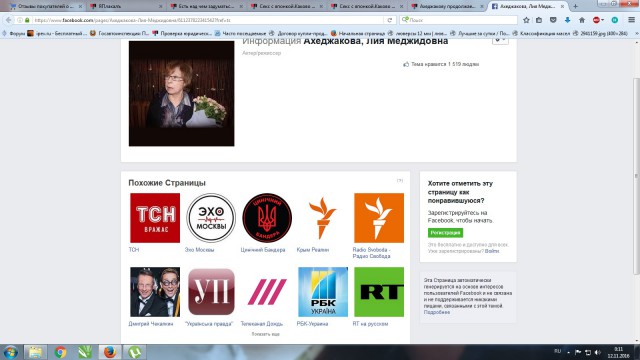
Task: Open the Эхо Москвы text link
Action: click(x=199, y=249)
